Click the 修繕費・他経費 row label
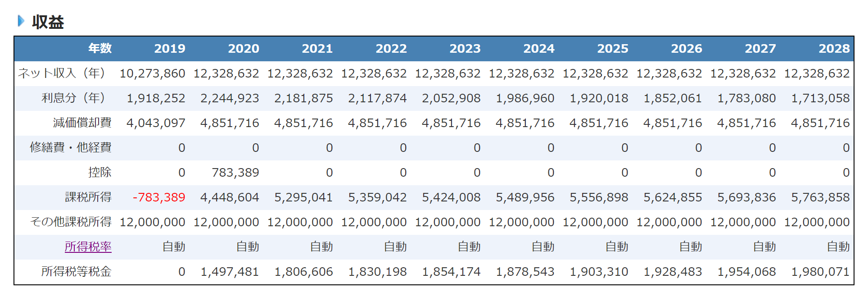This screenshot has height=297, width=868. [x=71, y=147]
